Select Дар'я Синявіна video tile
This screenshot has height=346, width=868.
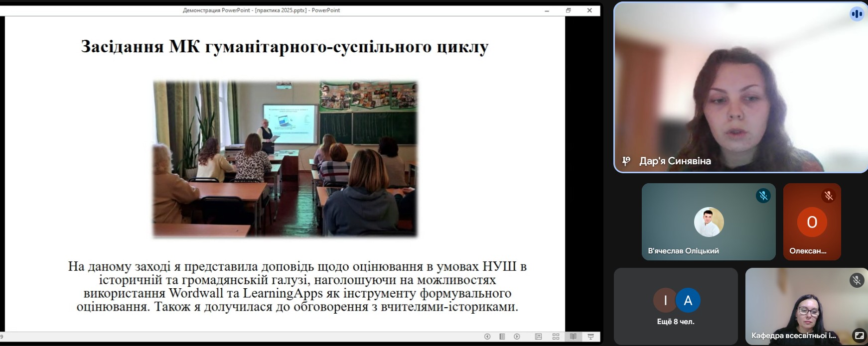point(740,87)
